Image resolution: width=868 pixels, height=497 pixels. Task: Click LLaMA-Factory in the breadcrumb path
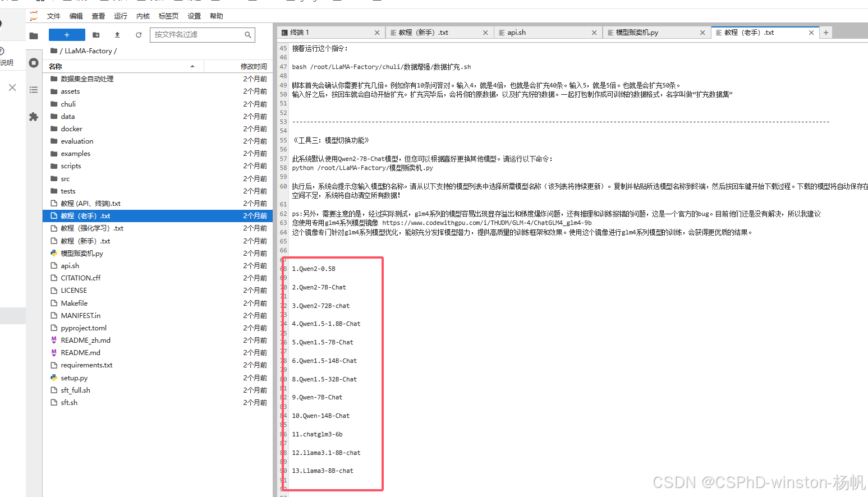tap(88, 51)
